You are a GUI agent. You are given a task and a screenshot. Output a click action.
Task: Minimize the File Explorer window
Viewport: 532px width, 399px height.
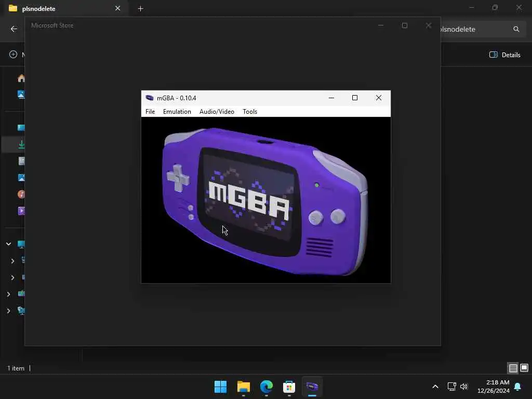pos(472,7)
